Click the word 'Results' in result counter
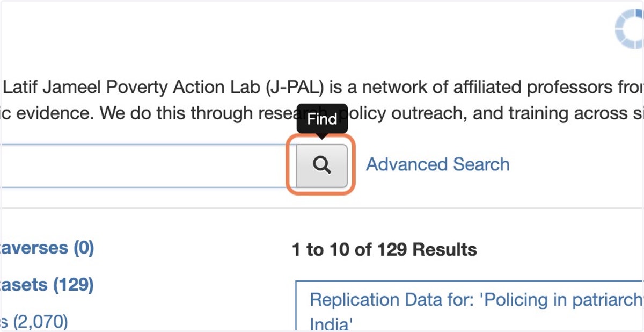The width and height of the screenshot is (644, 332). click(x=444, y=249)
